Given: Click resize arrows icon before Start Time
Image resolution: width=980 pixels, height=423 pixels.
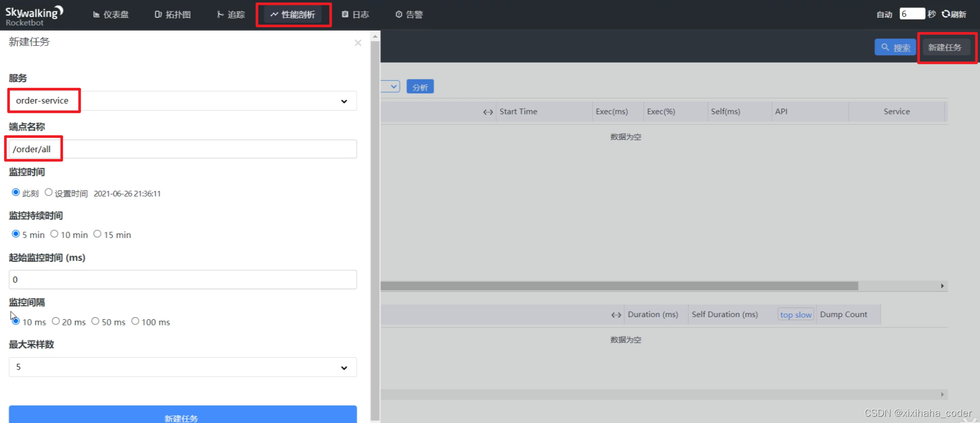Looking at the screenshot, I should click(x=488, y=112).
